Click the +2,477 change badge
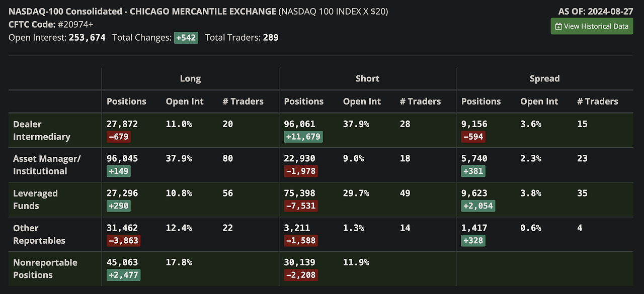Image resolution: width=644 pixels, height=294 pixels. (123, 275)
